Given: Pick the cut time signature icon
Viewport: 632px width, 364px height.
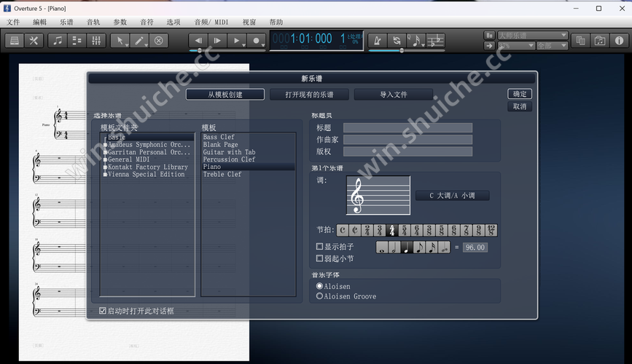Looking at the screenshot, I should pyautogui.click(x=355, y=230).
